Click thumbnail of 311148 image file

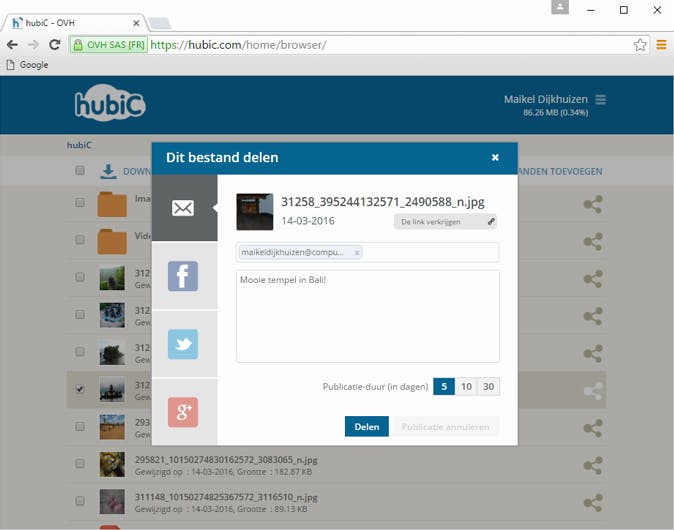[112, 502]
